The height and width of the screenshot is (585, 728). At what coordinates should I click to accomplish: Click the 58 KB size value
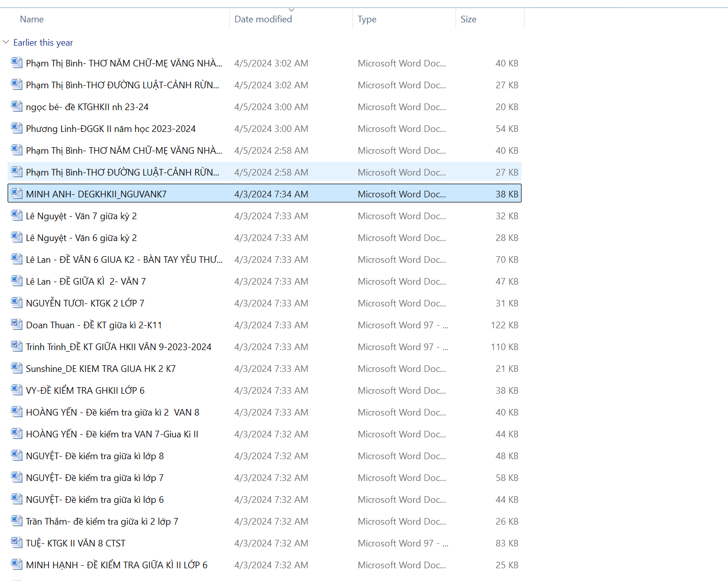pyautogui.click(x=507, y=478)
